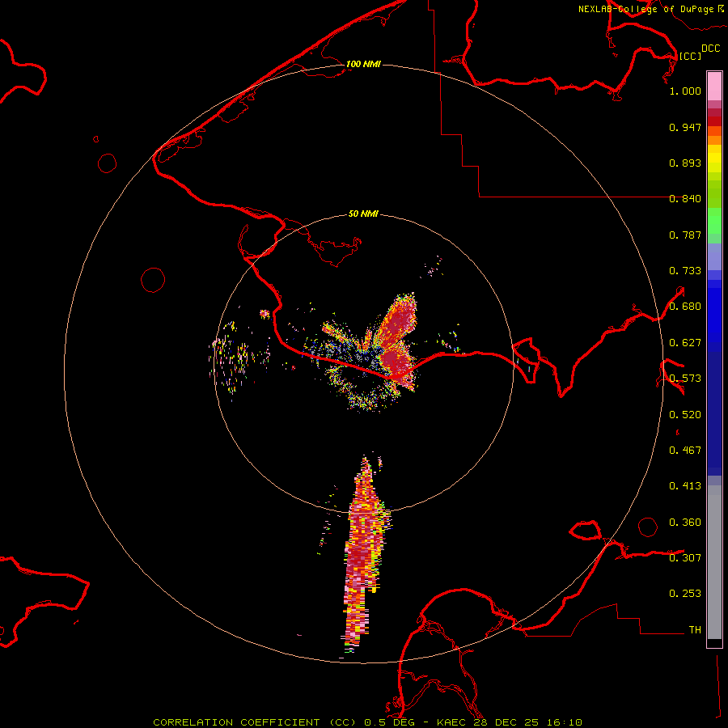Screen dimensions: 728x728
Task: Click the 1.000 value on color scale
Action: click(x=685, y=91)
